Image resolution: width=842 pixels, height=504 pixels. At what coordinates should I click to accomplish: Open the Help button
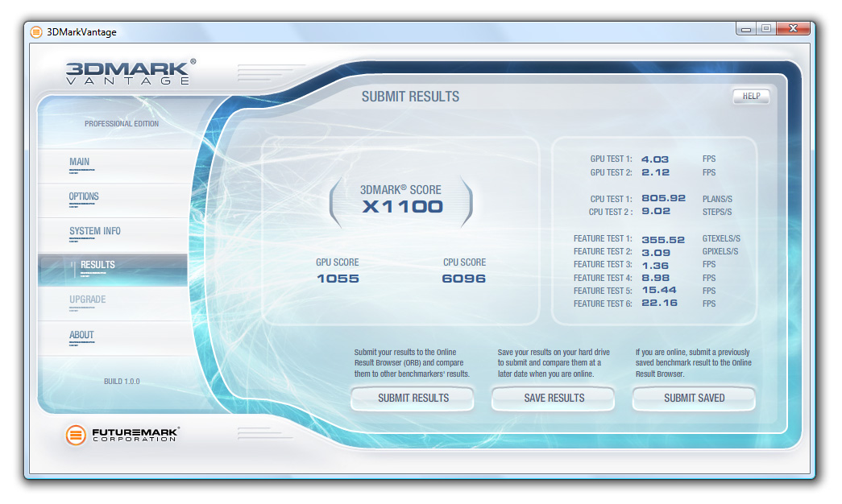751,97
